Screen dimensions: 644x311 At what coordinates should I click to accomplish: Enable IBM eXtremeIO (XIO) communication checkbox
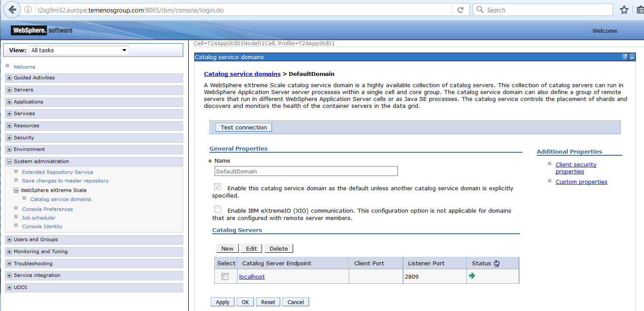(218, 209)
